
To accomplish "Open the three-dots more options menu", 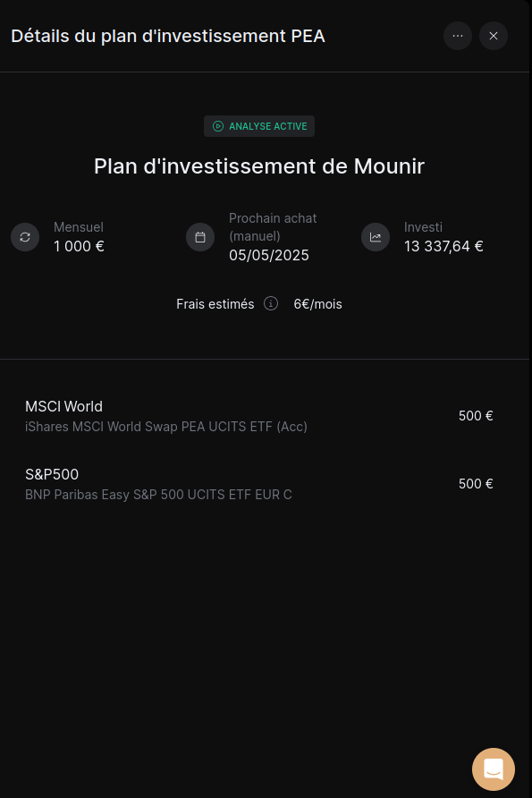I will click(457, 36).
